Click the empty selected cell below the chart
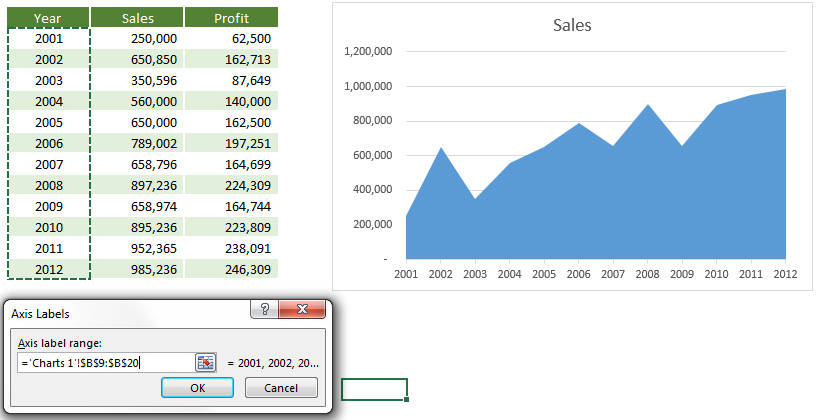819x420 pixels. click(x=375, y=390)
